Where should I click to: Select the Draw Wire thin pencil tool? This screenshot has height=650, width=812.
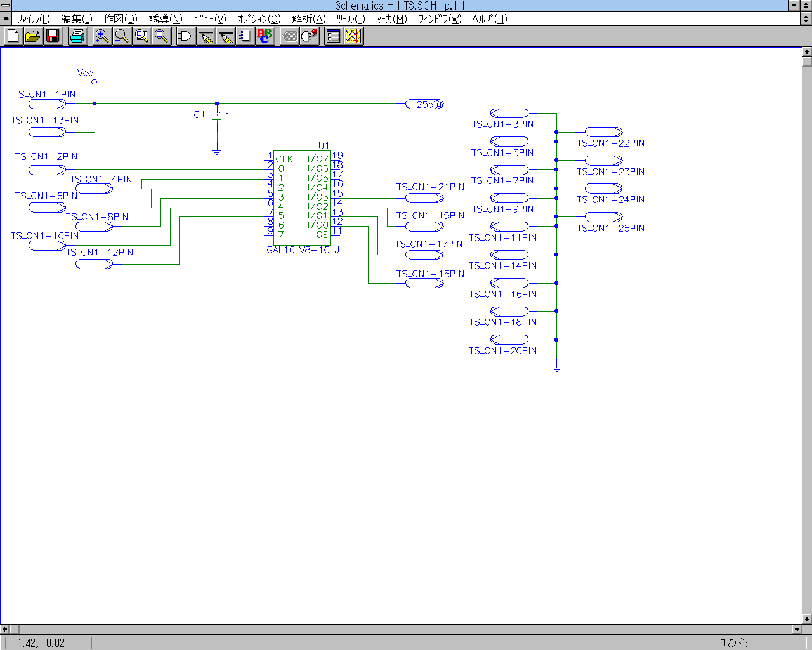point(206,36)
